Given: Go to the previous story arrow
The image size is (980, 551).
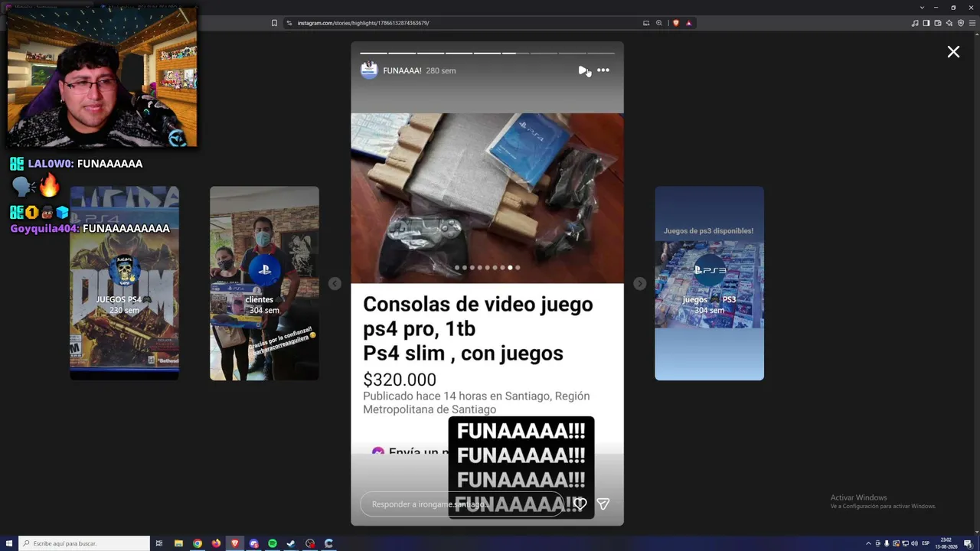Looking at the screenshot, I should click(x=335, y=284).
